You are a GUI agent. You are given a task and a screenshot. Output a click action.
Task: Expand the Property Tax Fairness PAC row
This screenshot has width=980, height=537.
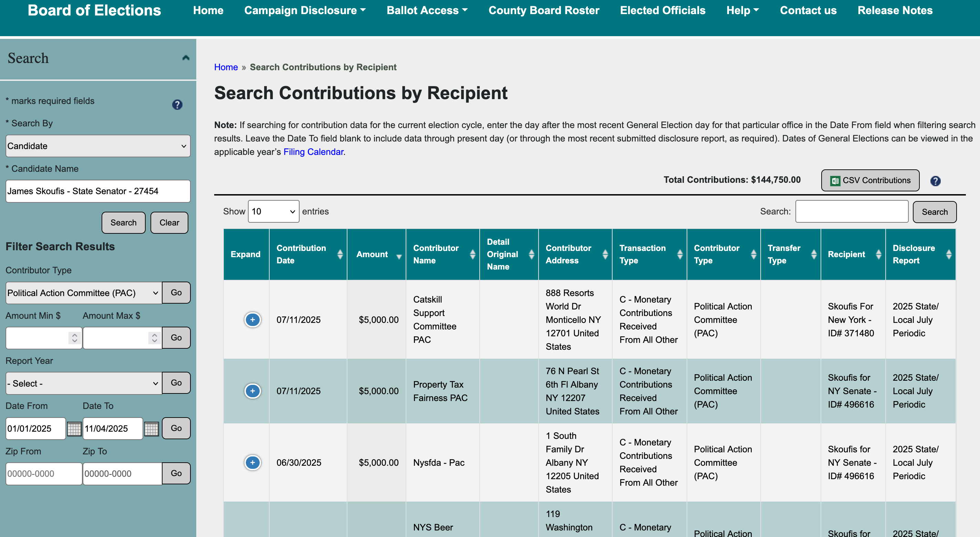coord(252,391)
